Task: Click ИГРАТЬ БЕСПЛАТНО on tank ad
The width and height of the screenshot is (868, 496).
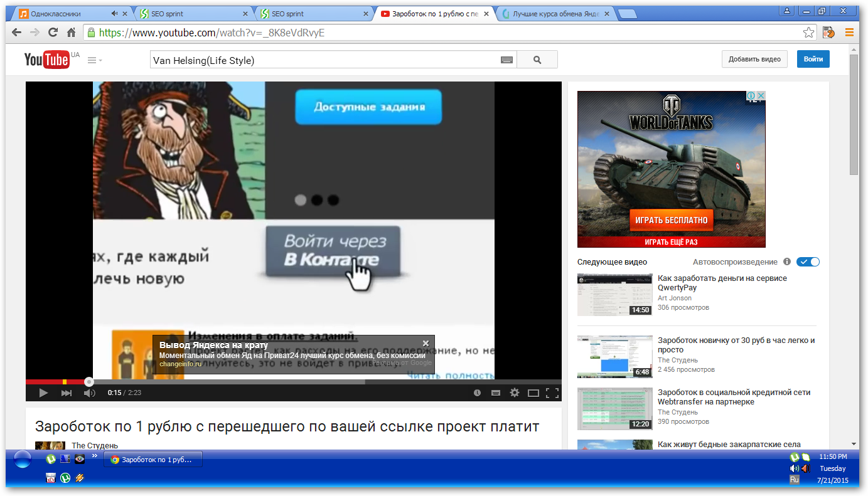Action: (671, 220)
